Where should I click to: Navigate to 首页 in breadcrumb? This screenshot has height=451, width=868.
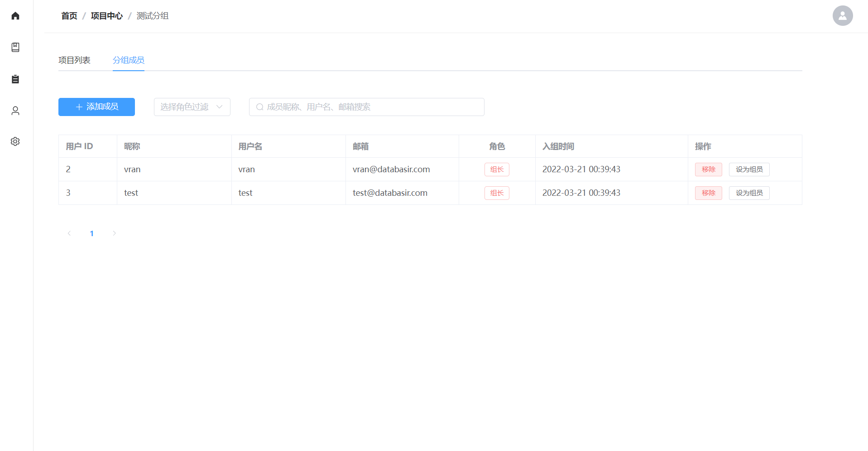(69, 16)
